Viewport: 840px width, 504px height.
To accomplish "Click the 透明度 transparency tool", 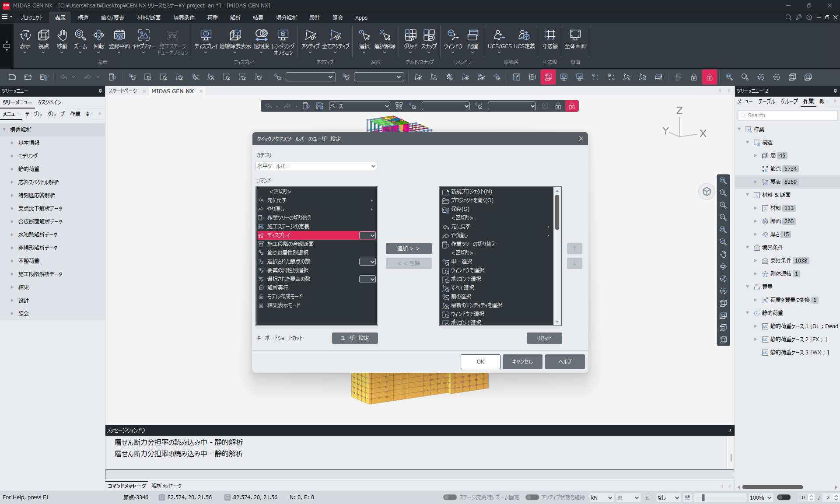I will pos(261,40).
